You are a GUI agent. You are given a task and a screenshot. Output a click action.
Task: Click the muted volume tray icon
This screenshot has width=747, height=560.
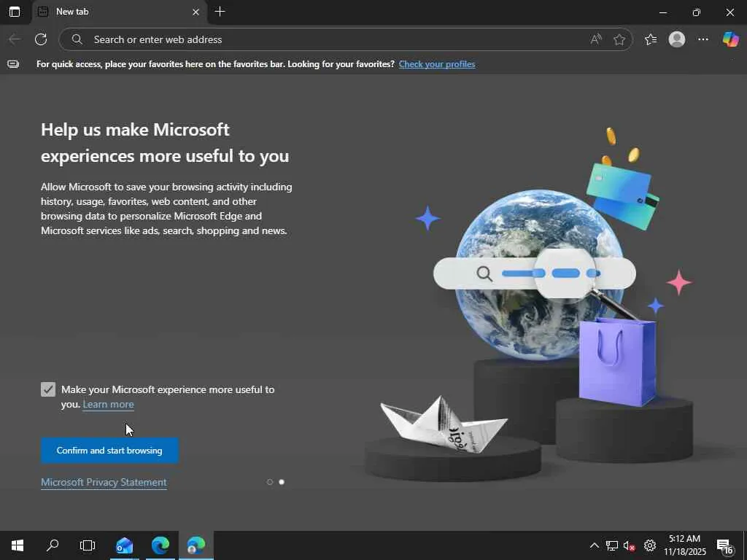coord(630,545)
